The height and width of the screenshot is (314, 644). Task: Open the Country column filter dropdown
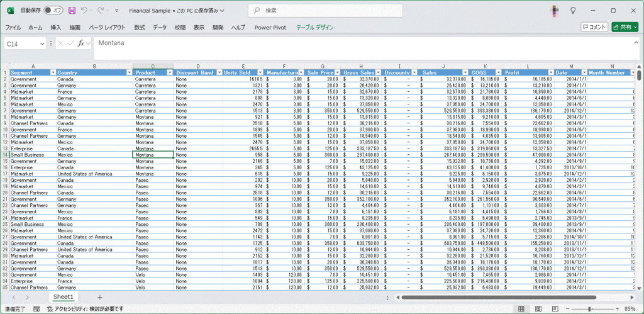click(130, 72)
